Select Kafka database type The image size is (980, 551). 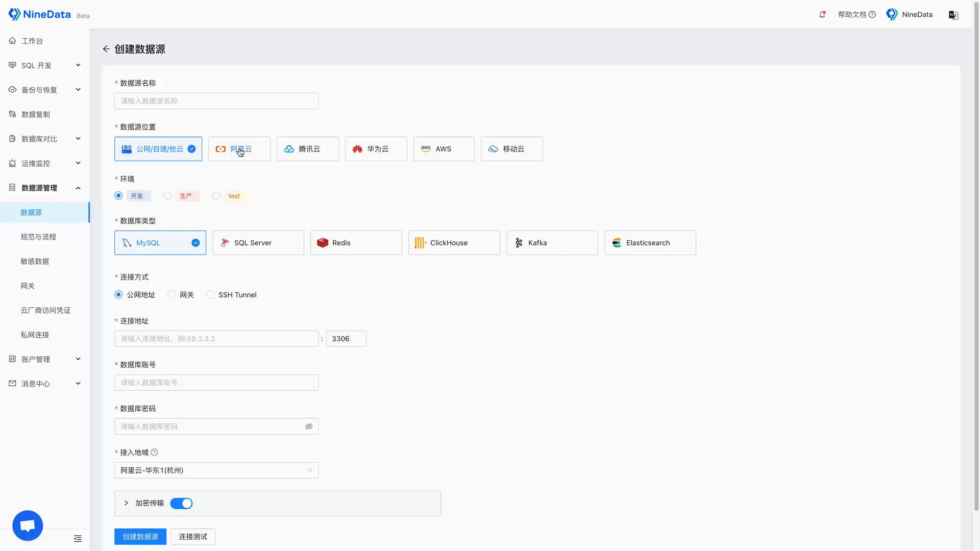coord(552,243)
